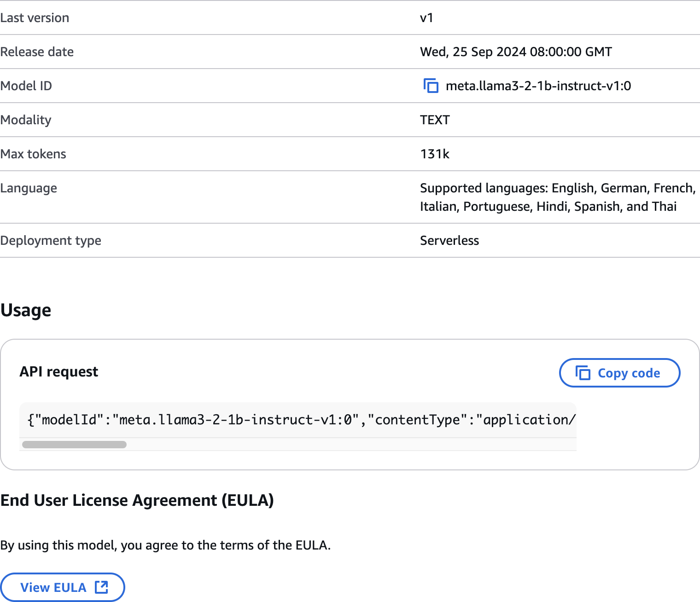Select the meta.llama3-2-1b-instruct-v1:0 Model ID text

tap(538, 86)
